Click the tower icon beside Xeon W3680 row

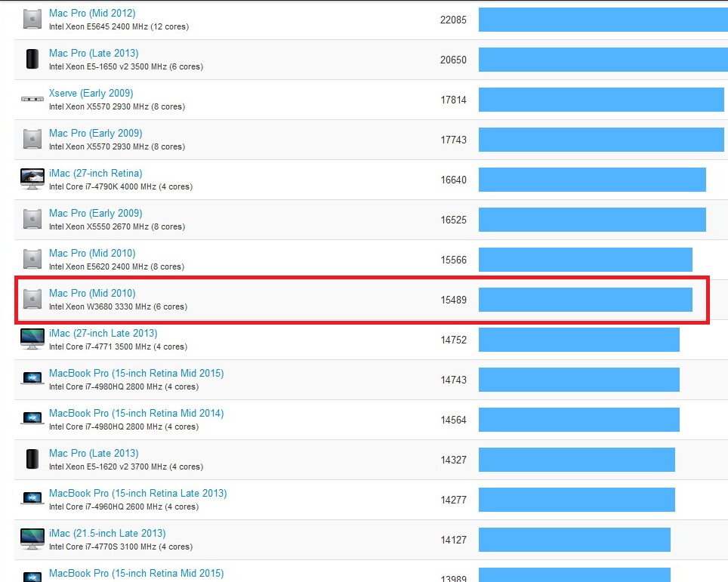32,299
